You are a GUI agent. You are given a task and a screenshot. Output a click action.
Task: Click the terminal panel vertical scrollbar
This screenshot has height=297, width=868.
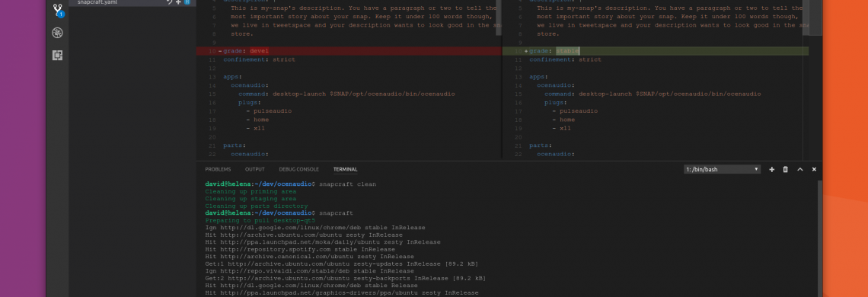[x=820, y=238]
